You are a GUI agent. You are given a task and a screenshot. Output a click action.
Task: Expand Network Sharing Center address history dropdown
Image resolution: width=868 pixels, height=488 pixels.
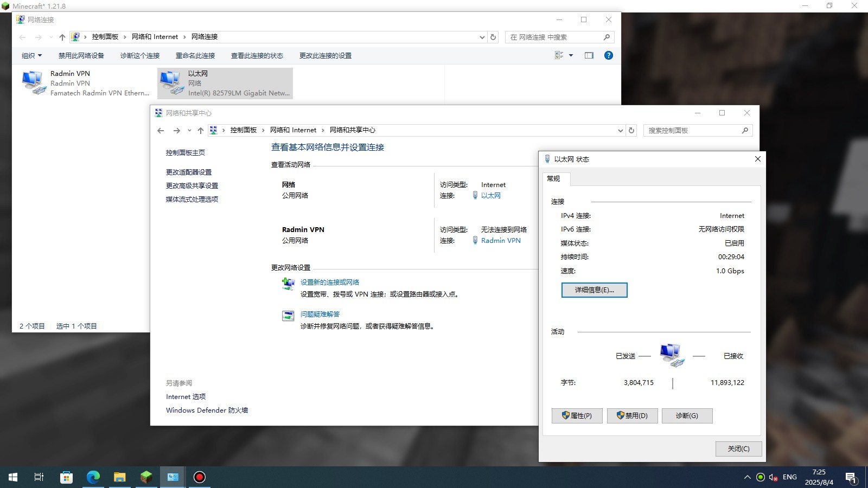coord(620,130)
